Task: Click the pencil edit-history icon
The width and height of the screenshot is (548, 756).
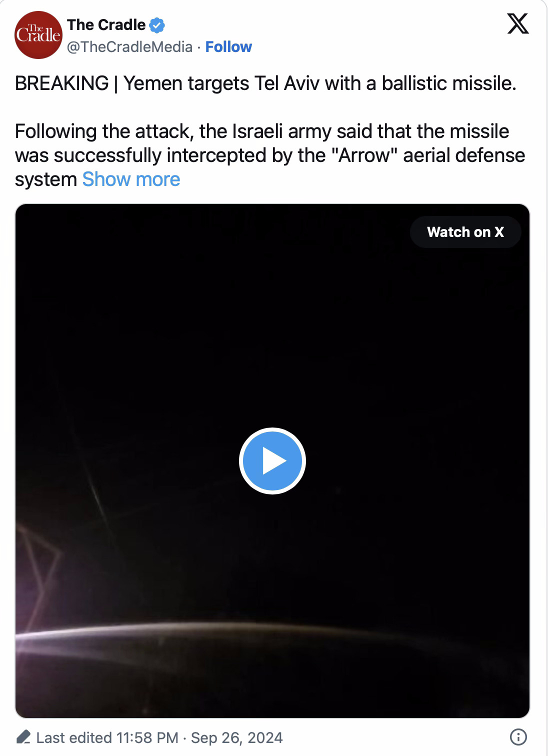Action: 23,737
